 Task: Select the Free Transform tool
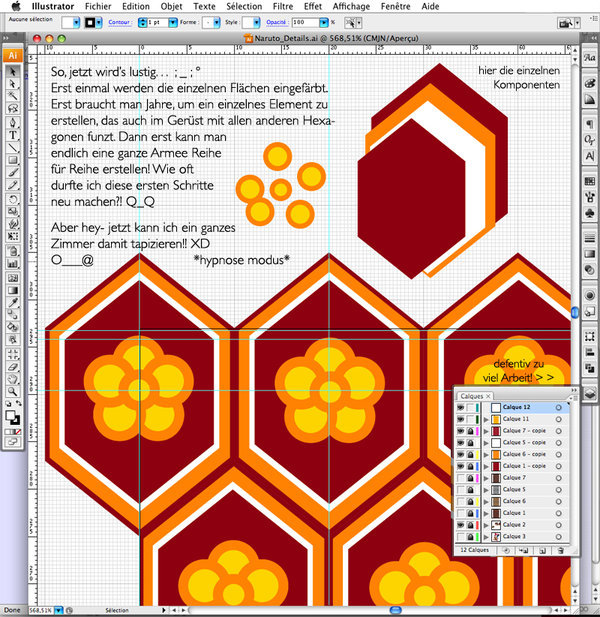click(13, 236)
